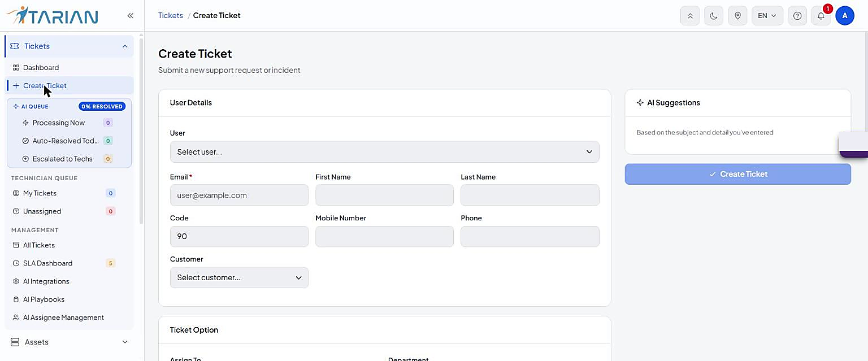Screen dimensions: 868x361
Task: Click the Last Name field
Action: pyautogui.click(x=530, y=195)
